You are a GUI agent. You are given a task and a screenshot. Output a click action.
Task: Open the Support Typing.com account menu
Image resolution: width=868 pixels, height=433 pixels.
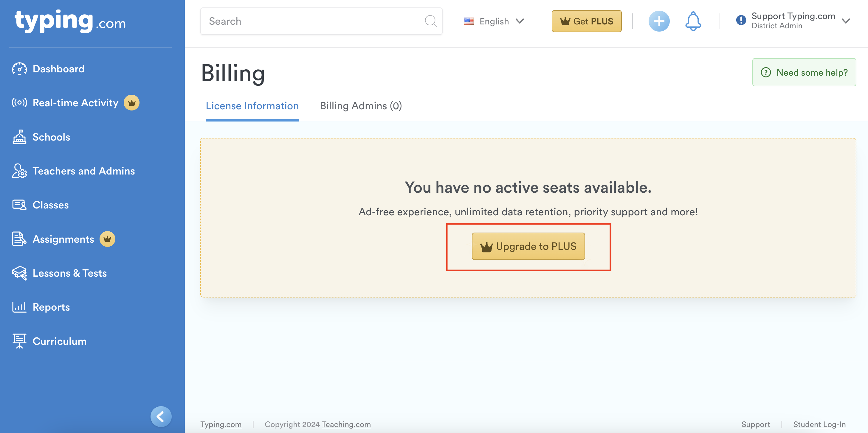(x=793, y=21)
